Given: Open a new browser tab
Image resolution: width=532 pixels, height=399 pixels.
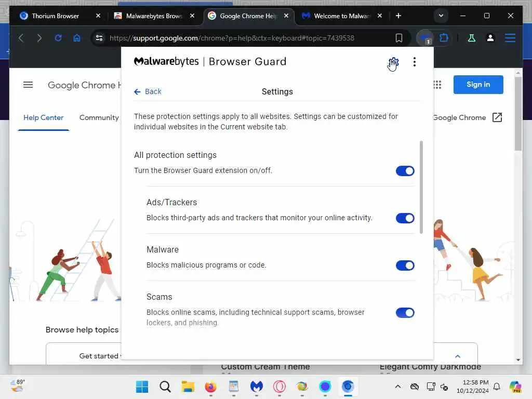Looking at the screenshot, I should [x=398, y=16].
